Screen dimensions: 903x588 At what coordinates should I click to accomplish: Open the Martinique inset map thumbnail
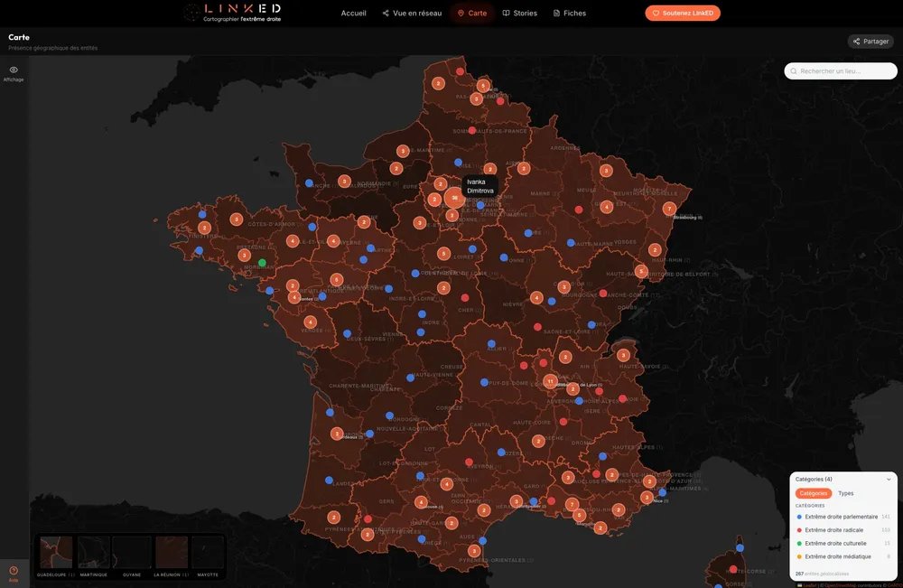point(94,552)
